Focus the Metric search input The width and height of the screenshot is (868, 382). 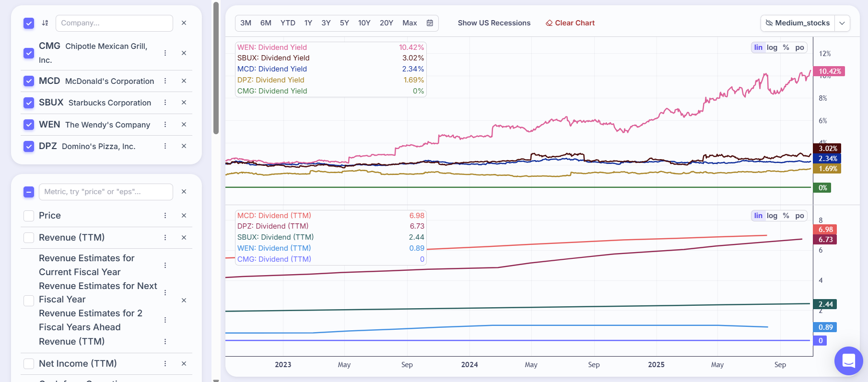coord(106,192)
